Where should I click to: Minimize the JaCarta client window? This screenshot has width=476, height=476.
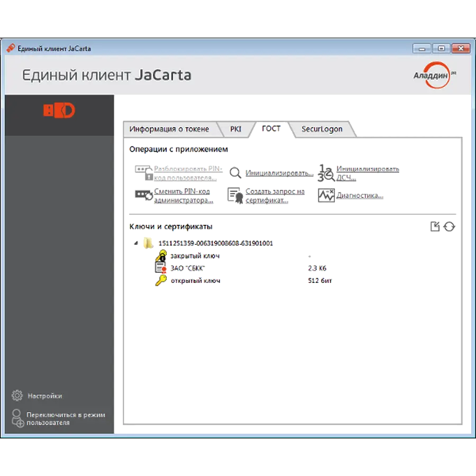tap(422, 48)
